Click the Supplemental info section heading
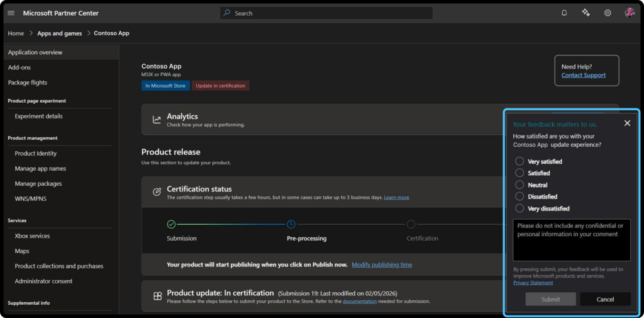Screen dimensions: 644x318 coord(29,303)
